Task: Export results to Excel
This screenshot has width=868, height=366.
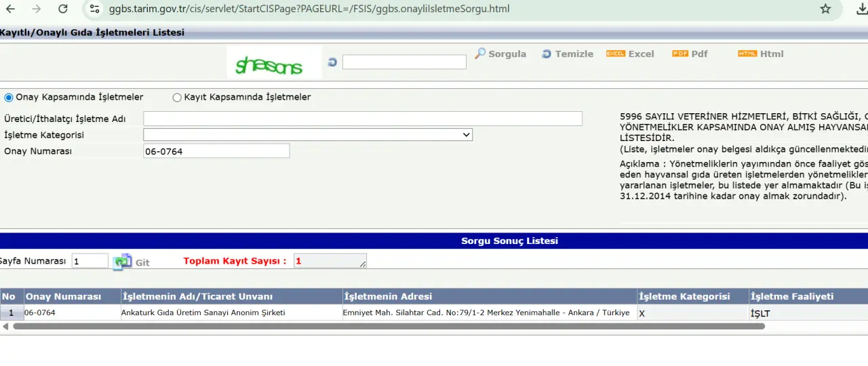Action: point(631,54)
